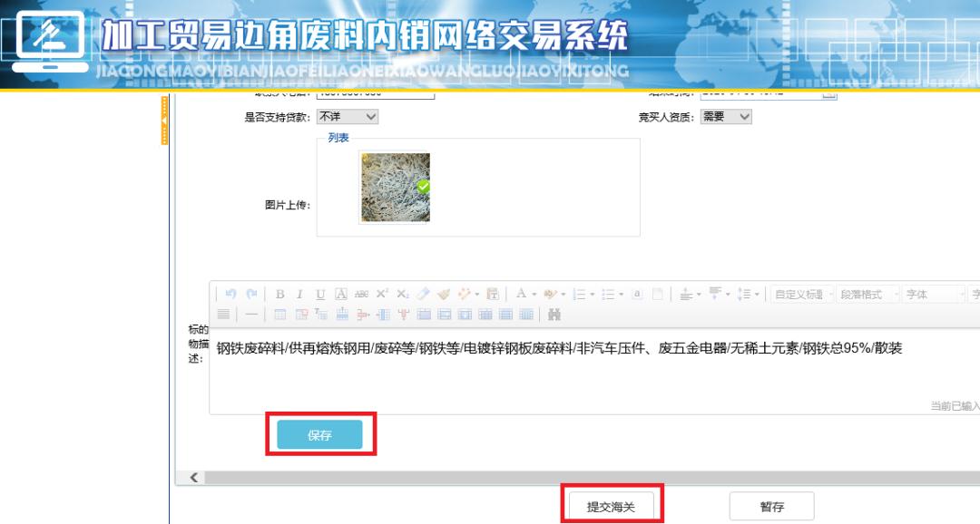This screenshot has width=980, height=524.
Task: Open the 是否支持贷款 dropdown
Action: 347,117
